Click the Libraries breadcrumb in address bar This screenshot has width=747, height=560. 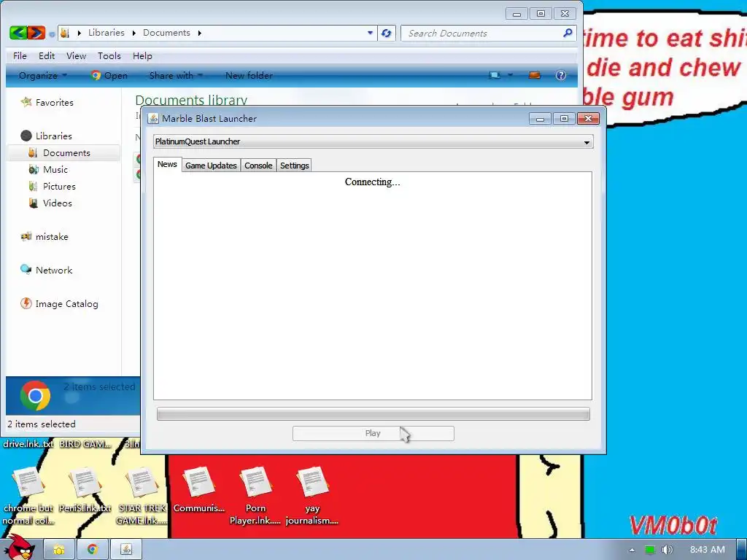tap(107, 33)
